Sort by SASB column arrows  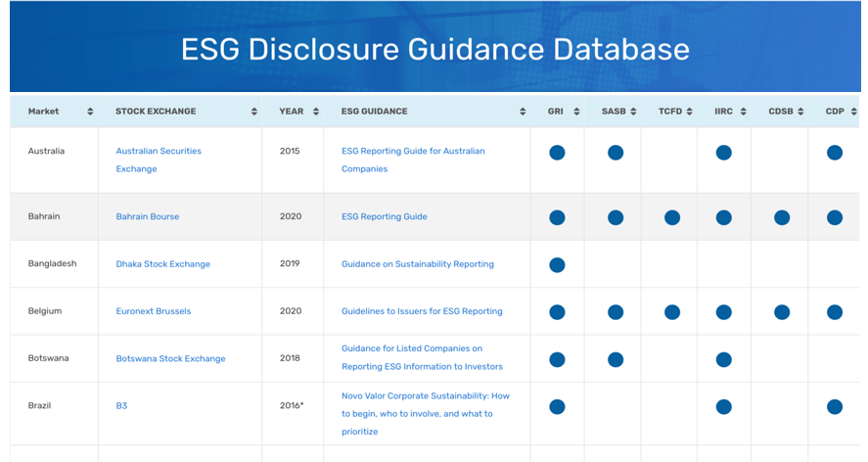pyautogui.click(x=633, y=112)
